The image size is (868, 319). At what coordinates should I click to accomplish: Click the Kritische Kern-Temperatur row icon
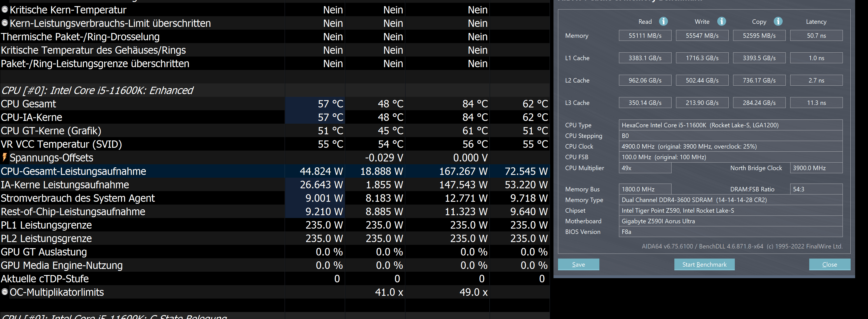point(5,10)
